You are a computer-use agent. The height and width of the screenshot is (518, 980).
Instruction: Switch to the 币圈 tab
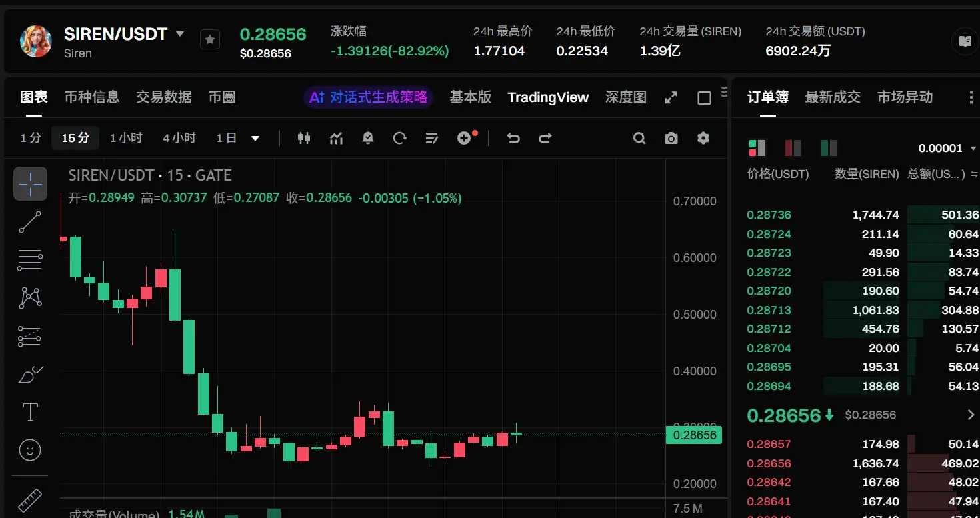(222, 97)
